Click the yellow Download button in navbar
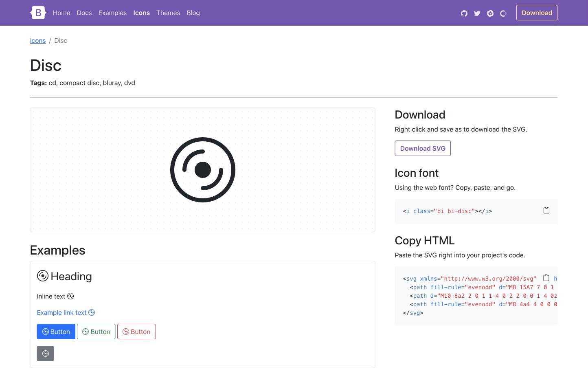588x391 pixels. tap(537, 13)
